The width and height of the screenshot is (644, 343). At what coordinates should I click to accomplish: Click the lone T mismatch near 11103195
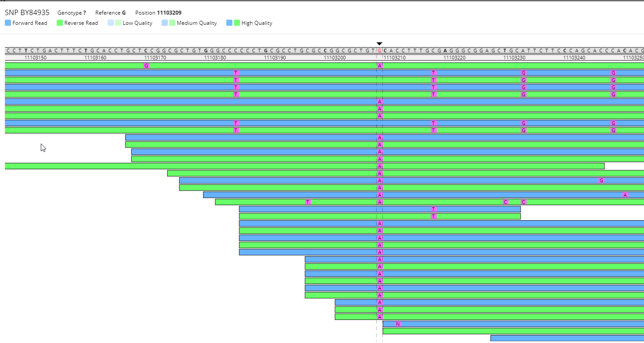tap(308, 202)
